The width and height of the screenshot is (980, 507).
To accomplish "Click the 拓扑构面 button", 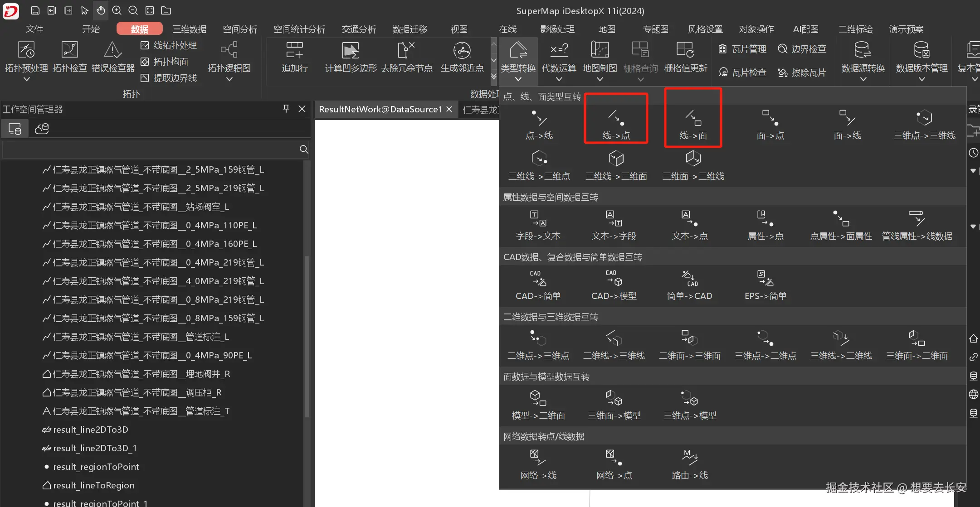I will pos(164,62).
